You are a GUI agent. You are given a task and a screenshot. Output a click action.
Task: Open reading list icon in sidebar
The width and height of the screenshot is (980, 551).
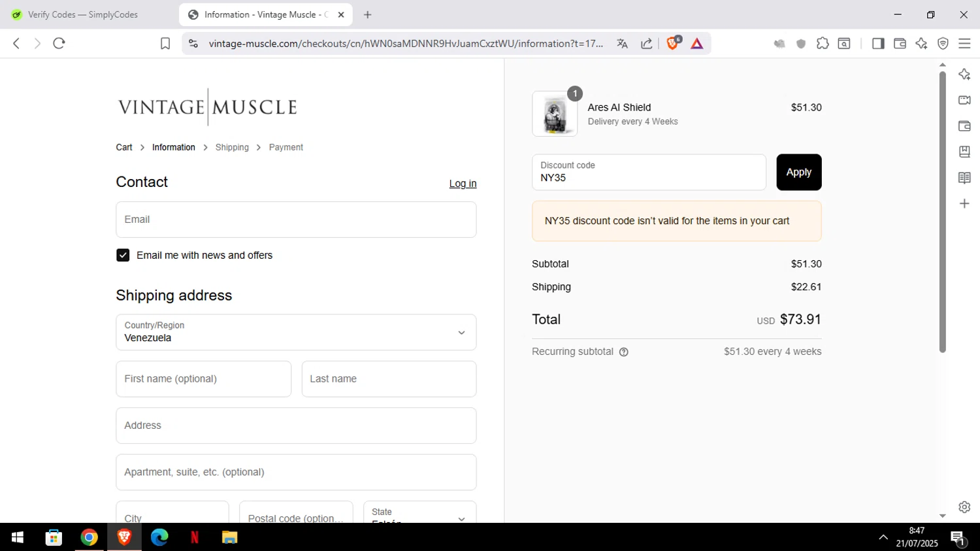[964, 178]
